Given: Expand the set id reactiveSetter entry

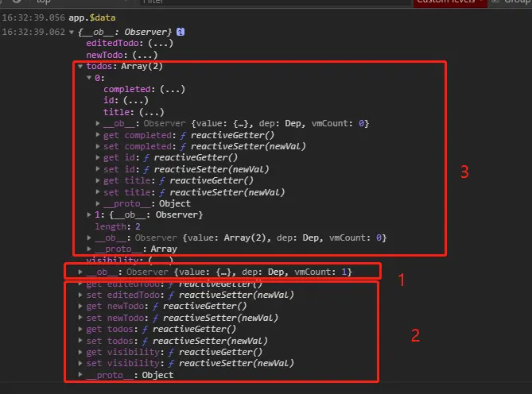Looking at the screenshot, I should (x=98, y=169).
